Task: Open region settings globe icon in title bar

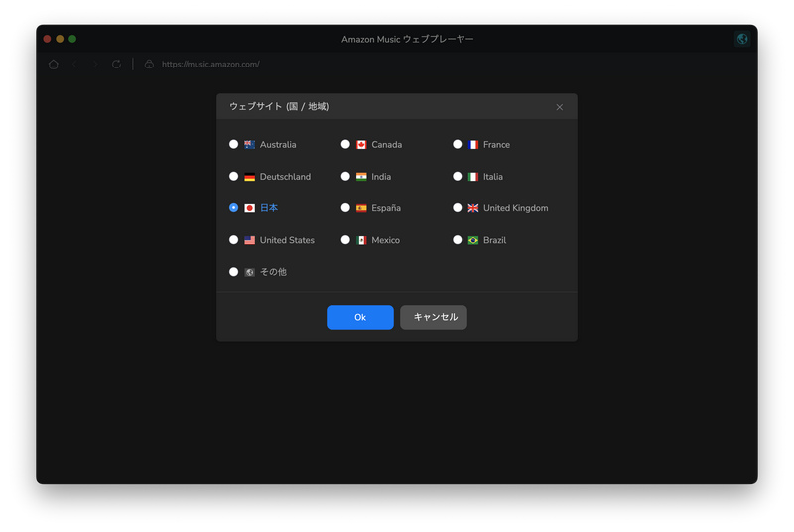Action: (742, 39)
